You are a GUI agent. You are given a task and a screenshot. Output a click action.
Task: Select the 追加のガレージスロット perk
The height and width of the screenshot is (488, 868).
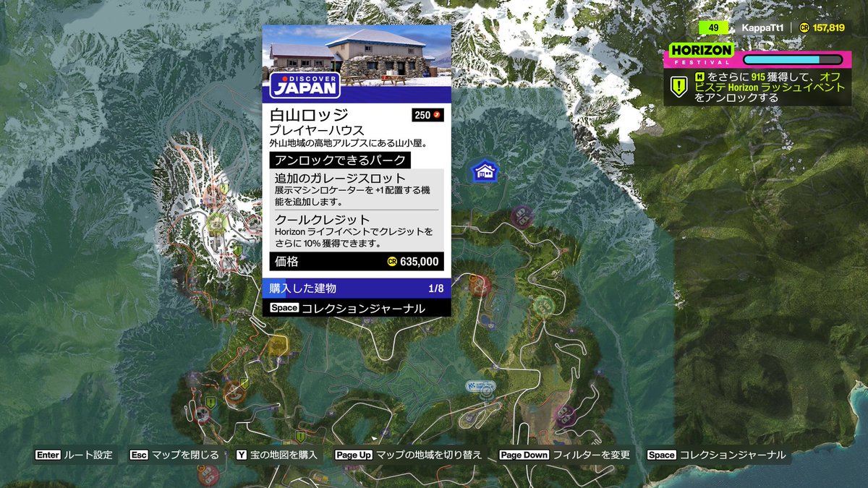(357, 189)
